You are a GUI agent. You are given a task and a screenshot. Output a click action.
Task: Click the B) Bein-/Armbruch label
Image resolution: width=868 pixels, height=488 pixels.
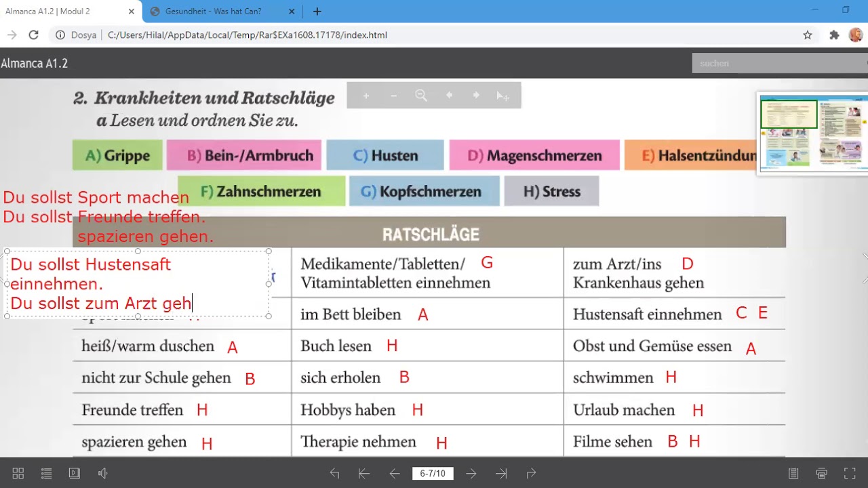pyautogui.click(x=244, y=155)
